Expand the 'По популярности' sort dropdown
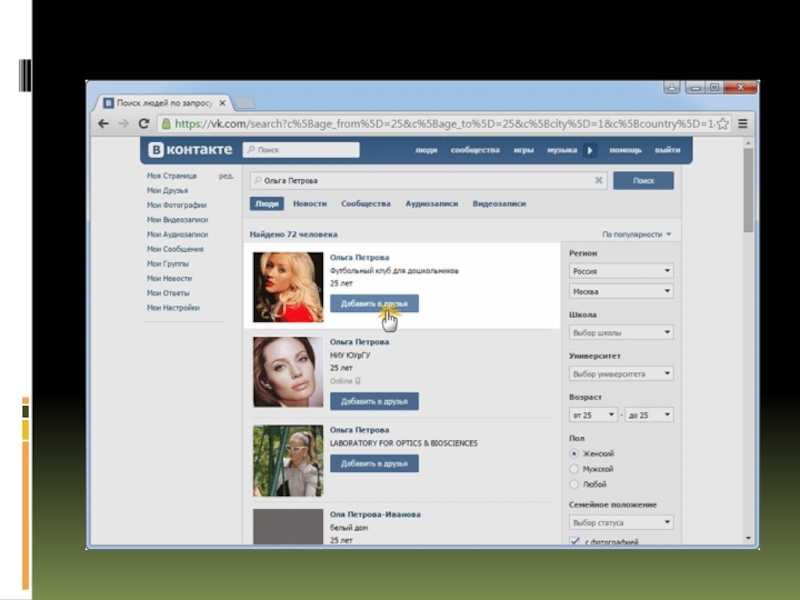 point(637,234)
